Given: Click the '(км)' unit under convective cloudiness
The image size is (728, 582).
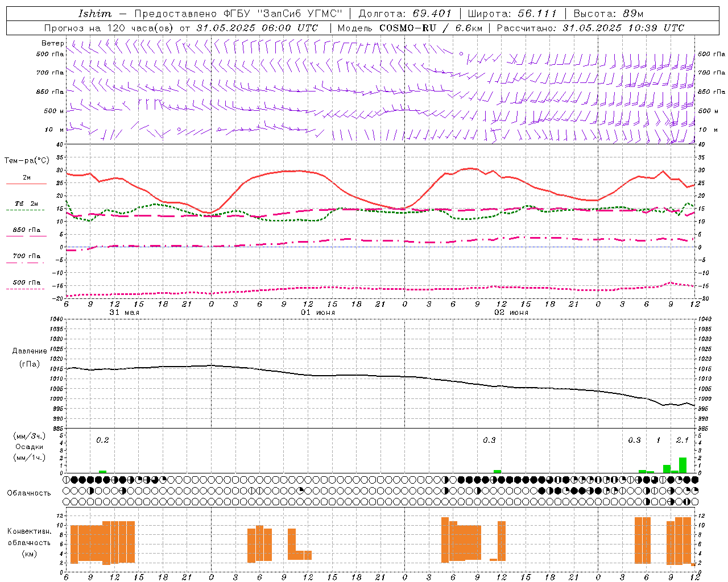Looking at the screenshot, I should click(30, 553).
